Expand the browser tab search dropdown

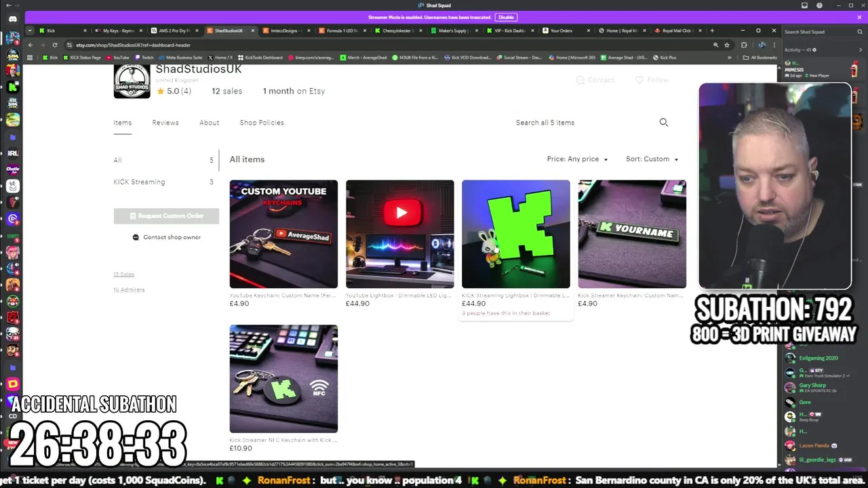30,30
